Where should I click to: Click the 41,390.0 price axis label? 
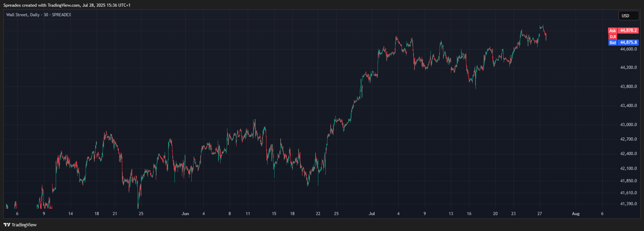(628, 204)
